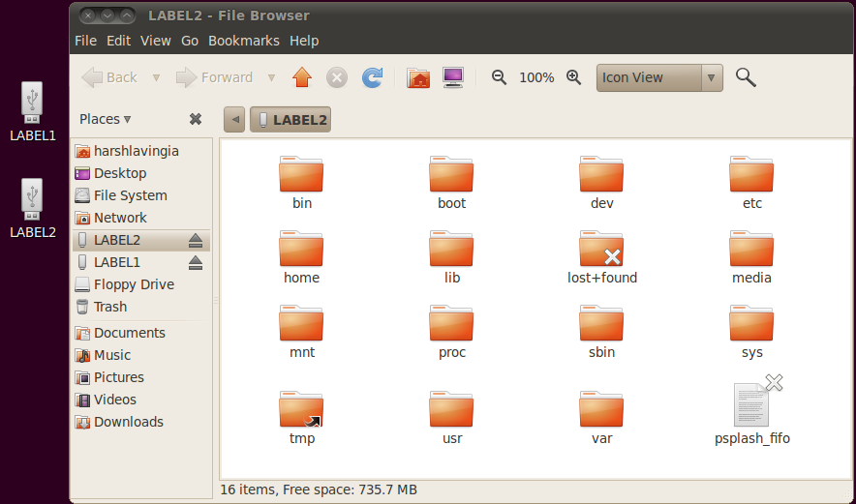
Task: Select the proc folder
Action: tap(451, 332)
